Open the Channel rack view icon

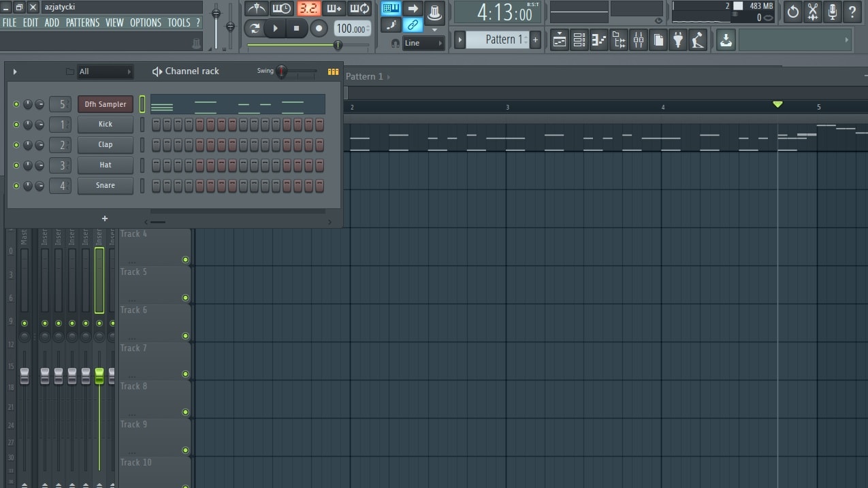[579, 40]
